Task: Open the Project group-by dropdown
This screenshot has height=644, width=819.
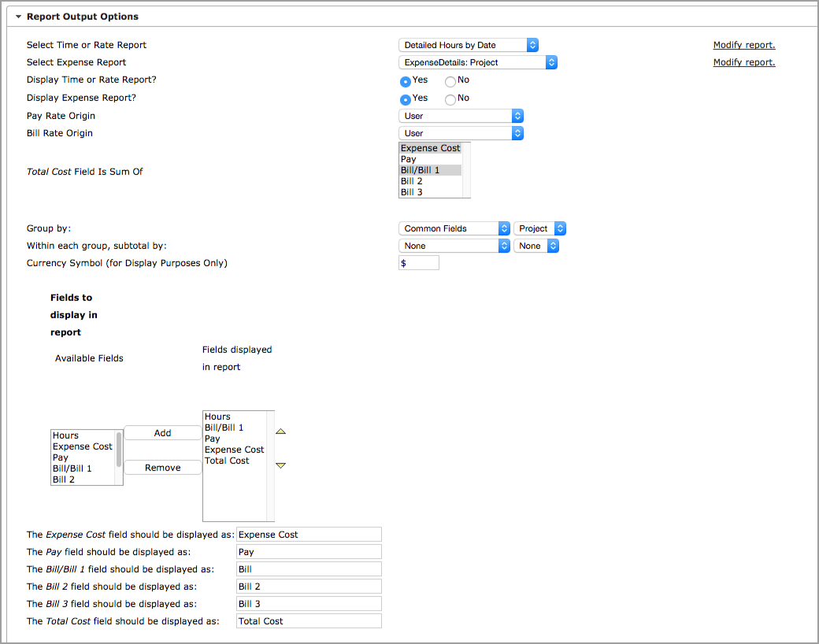Action: (539, 228)
